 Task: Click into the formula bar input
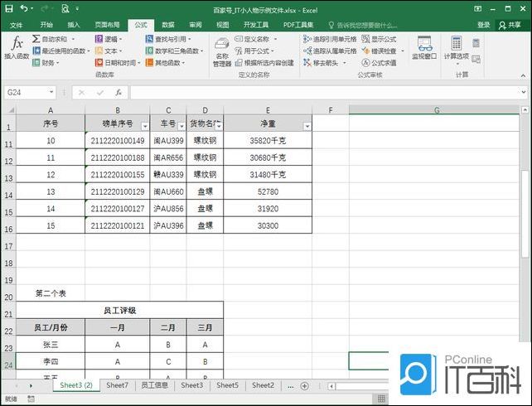point(325,92)
